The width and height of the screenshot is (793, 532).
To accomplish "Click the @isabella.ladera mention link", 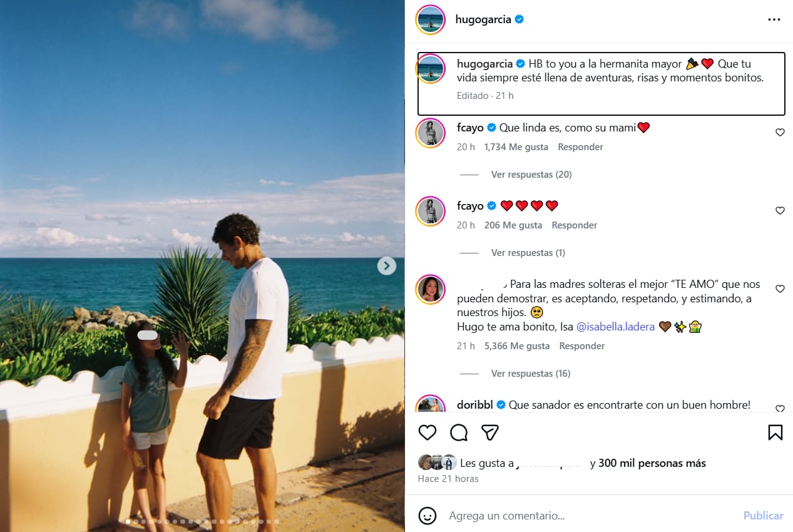I will tap(615, 327).
